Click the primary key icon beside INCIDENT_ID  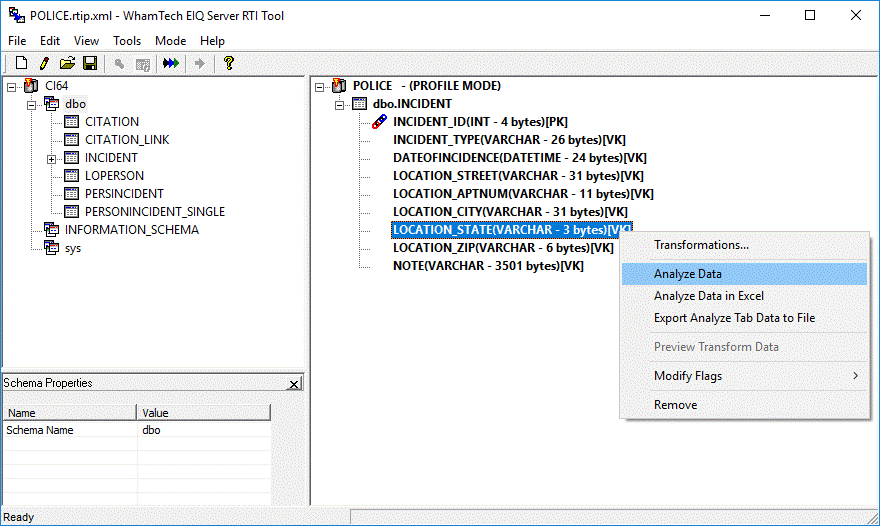tap(379, 121)
